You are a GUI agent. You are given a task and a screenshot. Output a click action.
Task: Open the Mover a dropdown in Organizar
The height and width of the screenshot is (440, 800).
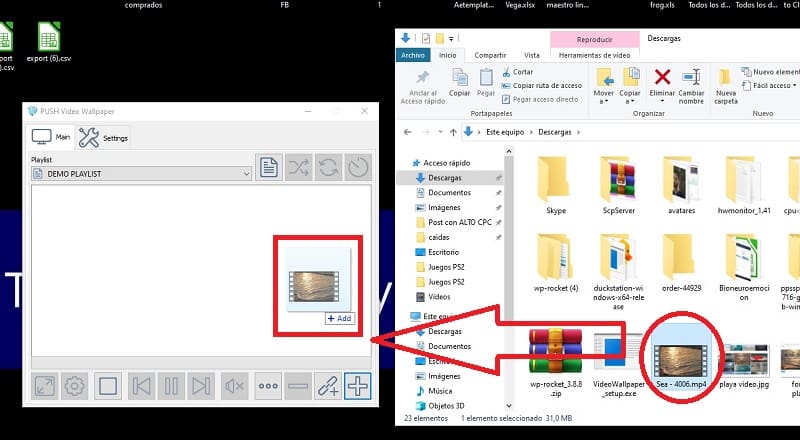tap(604, 87)
